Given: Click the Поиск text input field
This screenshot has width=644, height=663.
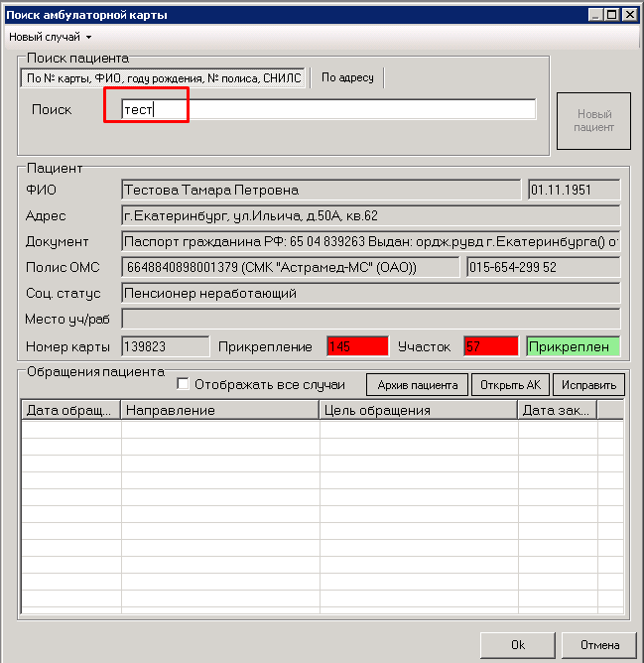Looking at the screenshot, I should point(327,109).
